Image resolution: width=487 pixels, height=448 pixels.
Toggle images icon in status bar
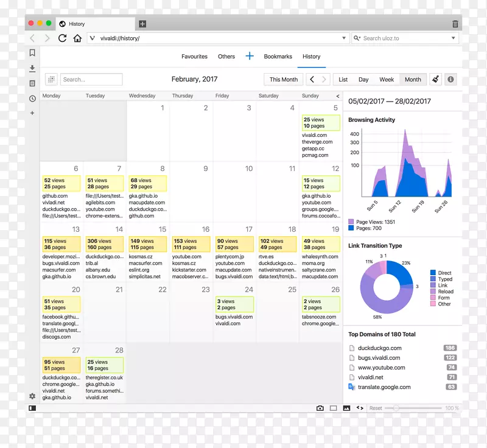point(346,408)
